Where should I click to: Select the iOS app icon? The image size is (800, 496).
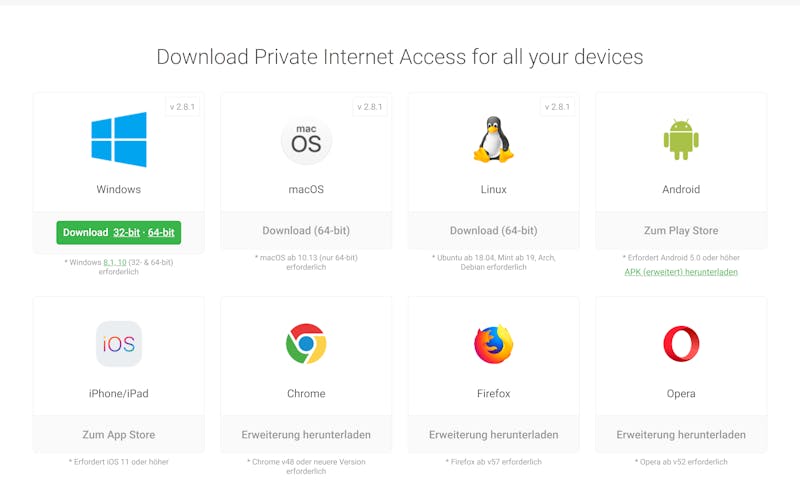119,343
